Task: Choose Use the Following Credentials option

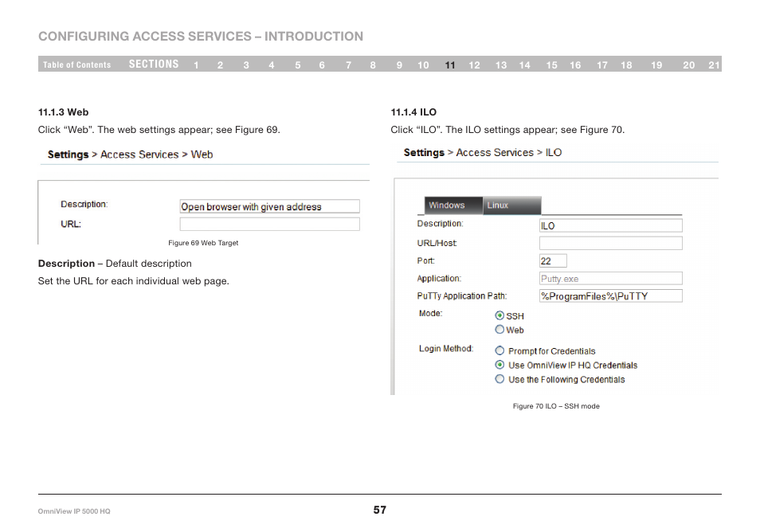Action: (x=499, y=379)
